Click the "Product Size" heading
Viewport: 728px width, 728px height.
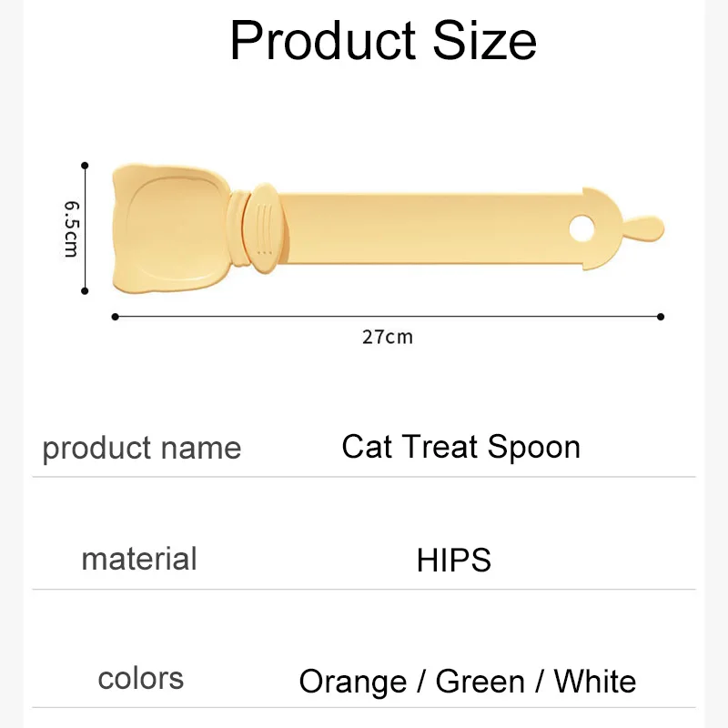pyautogui.click(x=383, y=42)
